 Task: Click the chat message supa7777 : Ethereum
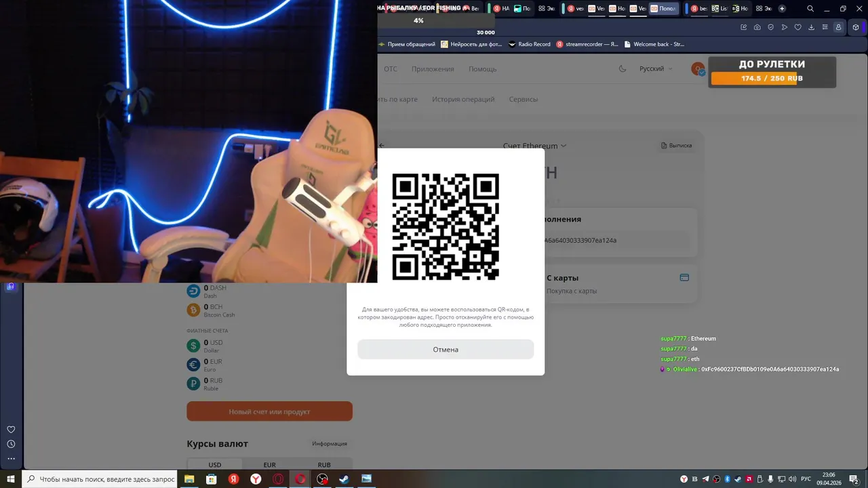click(688, 338)
